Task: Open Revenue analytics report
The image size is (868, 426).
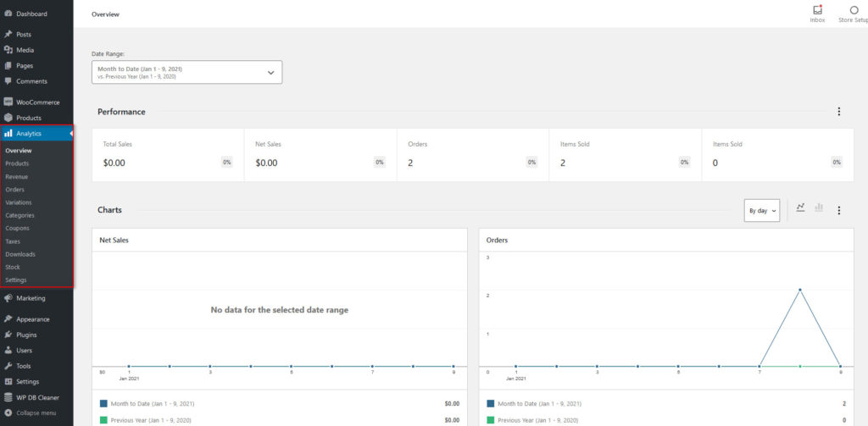Action: point(17,176)
